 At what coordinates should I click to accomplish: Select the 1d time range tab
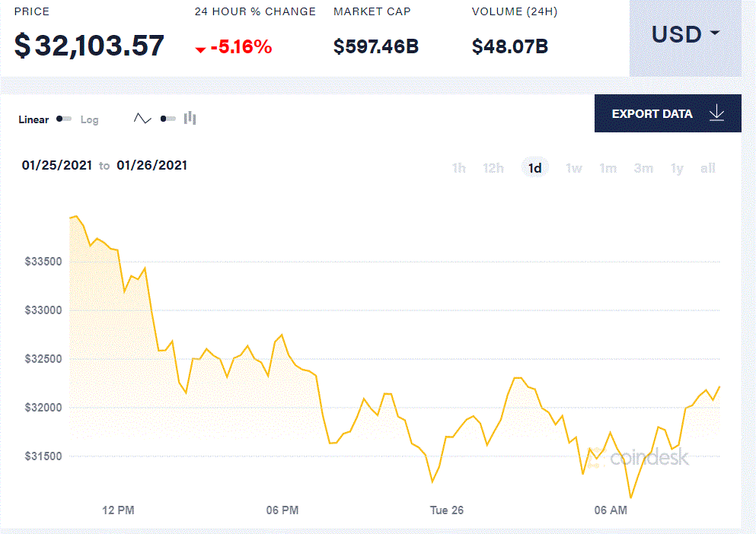(x=534, y=168)
